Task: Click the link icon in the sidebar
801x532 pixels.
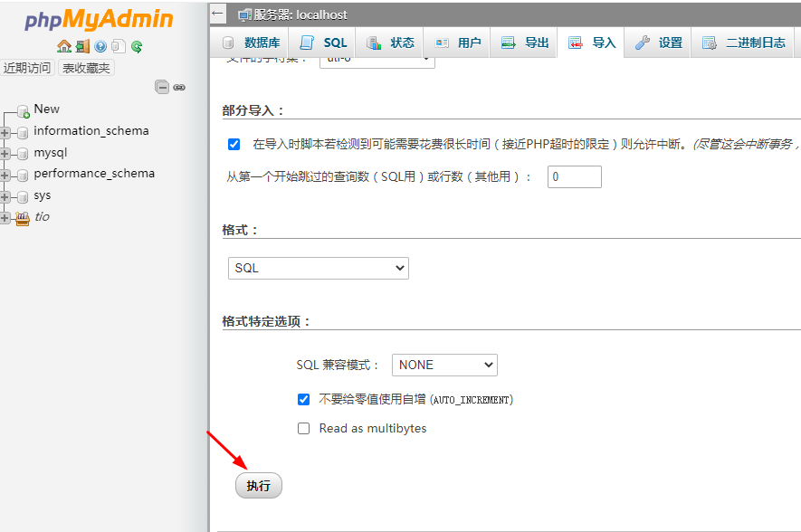Action: tap(180, 87)
